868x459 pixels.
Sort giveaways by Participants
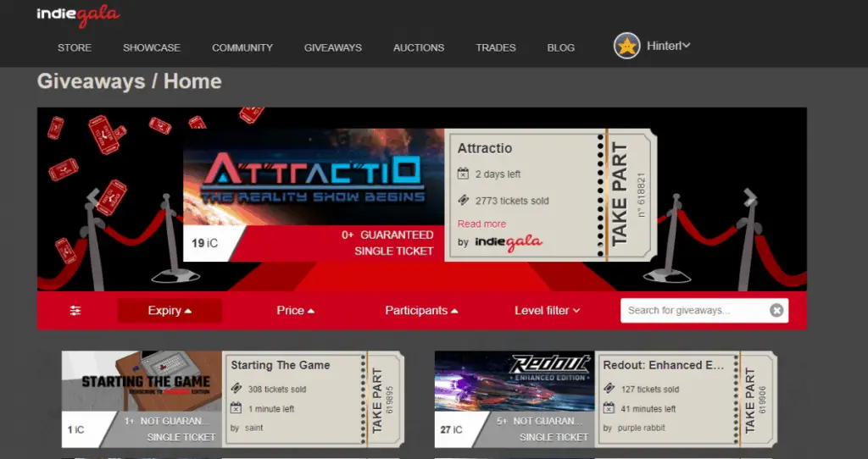click(x=421, y=310)
